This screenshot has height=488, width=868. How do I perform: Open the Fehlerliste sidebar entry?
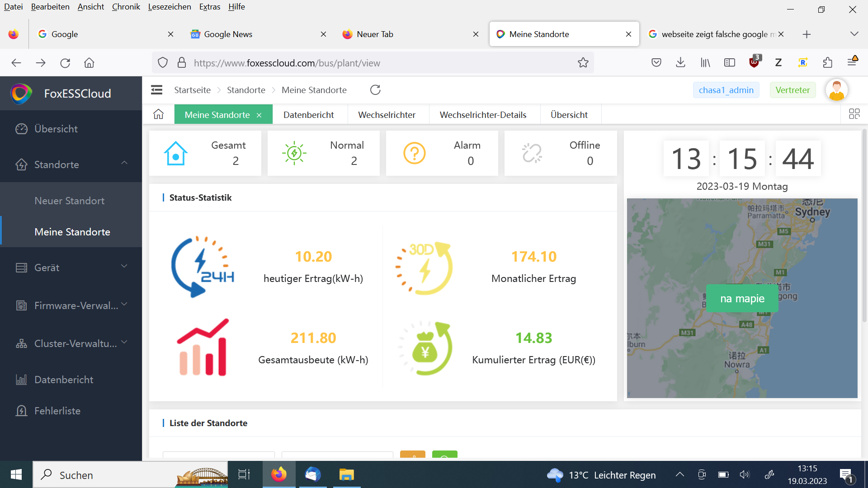point(57,411)
